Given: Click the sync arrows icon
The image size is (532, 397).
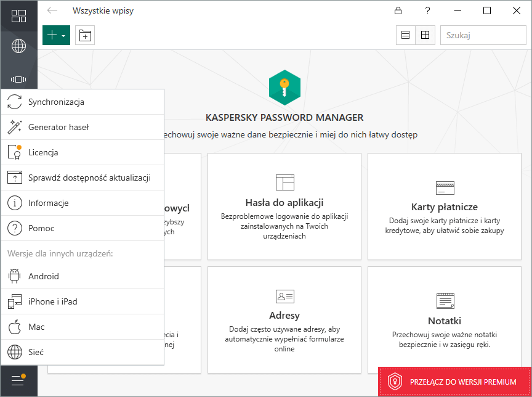Looking at the screenshot, I should coord(15,102).
